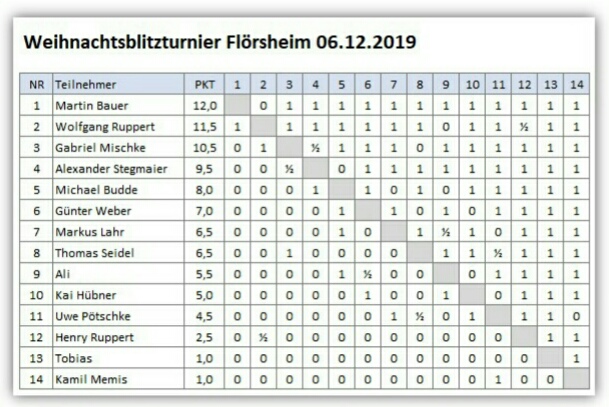Select the Henry Ruppert name cell
Viewport: 609px width, 407px height.
coord(90,337)
